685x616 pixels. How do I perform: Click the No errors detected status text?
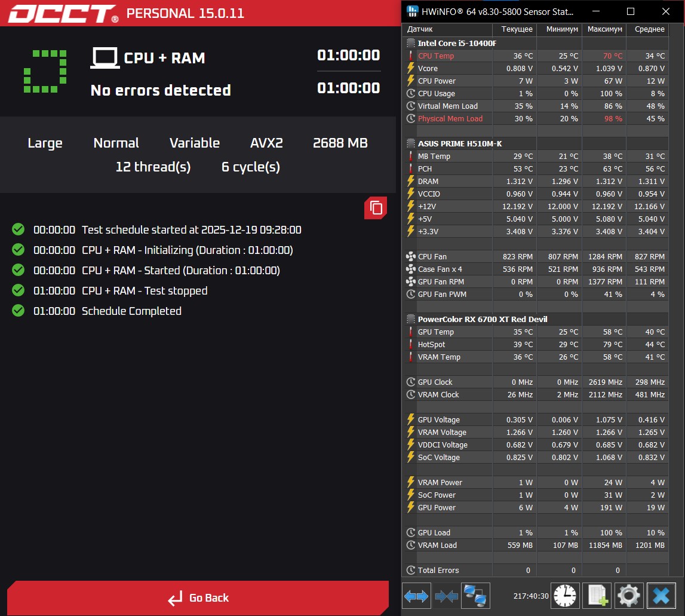pos(161,90)
